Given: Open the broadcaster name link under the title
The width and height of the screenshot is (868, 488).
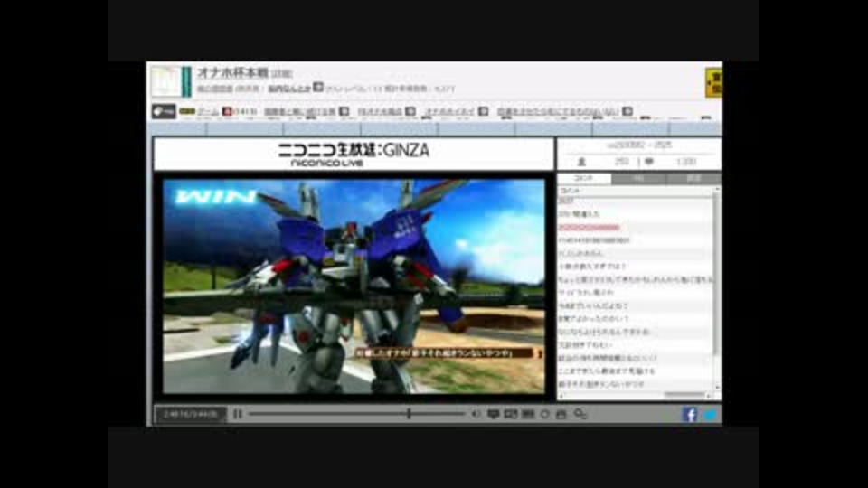Looking at the screenshot, I should (289, 89).
